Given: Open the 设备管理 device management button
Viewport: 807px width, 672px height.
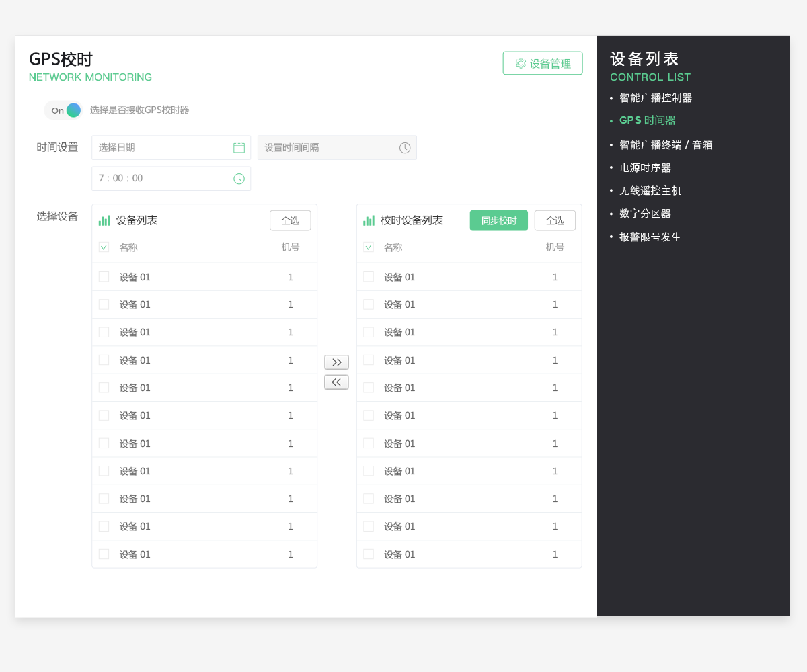Looking at the screenshot, I should click(x=543, y=63).
